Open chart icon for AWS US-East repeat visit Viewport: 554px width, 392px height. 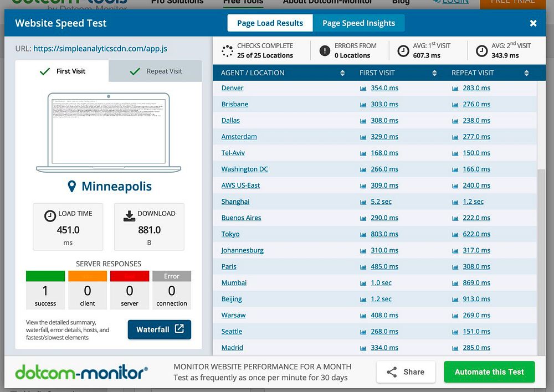[x=455, y=186]
